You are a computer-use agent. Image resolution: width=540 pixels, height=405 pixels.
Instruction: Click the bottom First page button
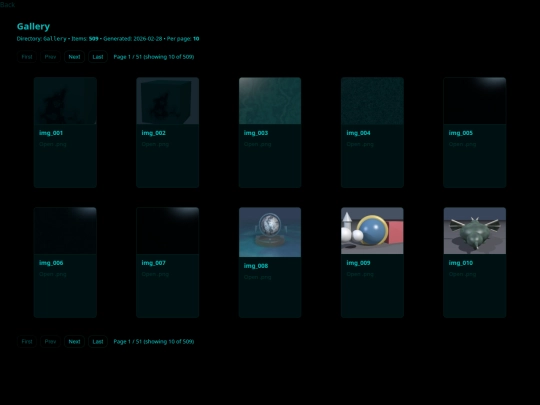click(x=27, y=342)
